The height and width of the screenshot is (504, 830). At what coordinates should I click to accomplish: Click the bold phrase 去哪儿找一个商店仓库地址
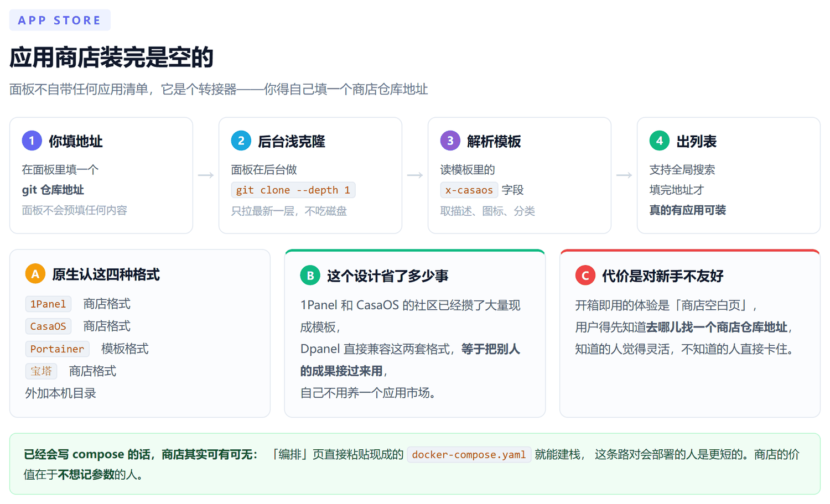(717, 327)
